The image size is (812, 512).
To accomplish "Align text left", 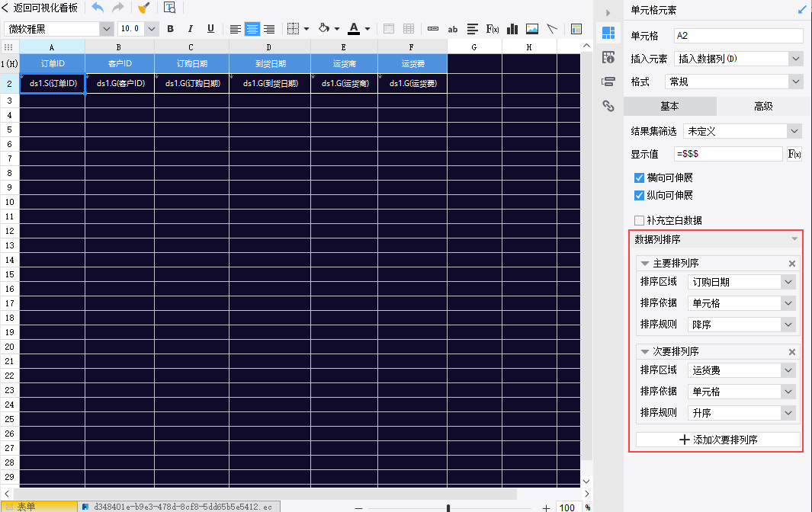I will 235,29.
